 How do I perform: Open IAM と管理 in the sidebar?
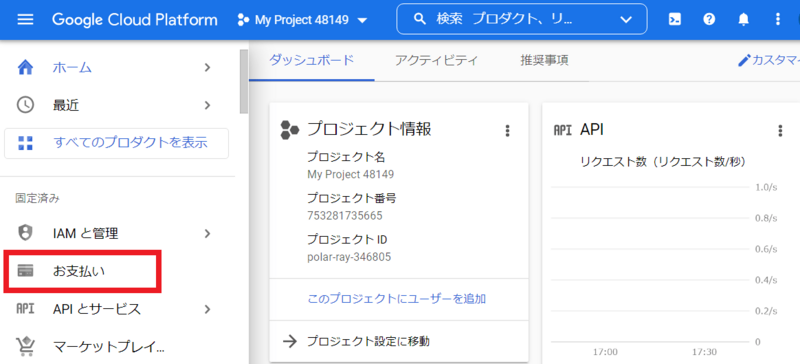tap(86, 234)
